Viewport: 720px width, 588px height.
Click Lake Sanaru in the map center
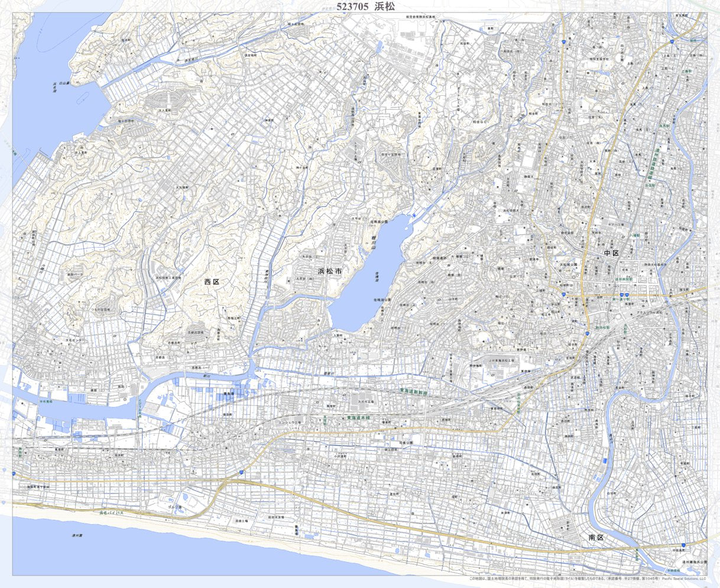369,278
